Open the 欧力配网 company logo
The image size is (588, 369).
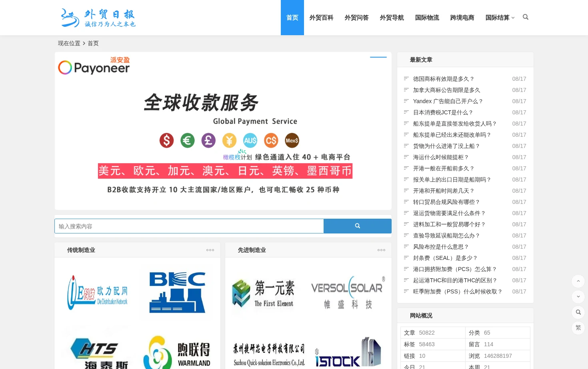click(x=98, y=293)
